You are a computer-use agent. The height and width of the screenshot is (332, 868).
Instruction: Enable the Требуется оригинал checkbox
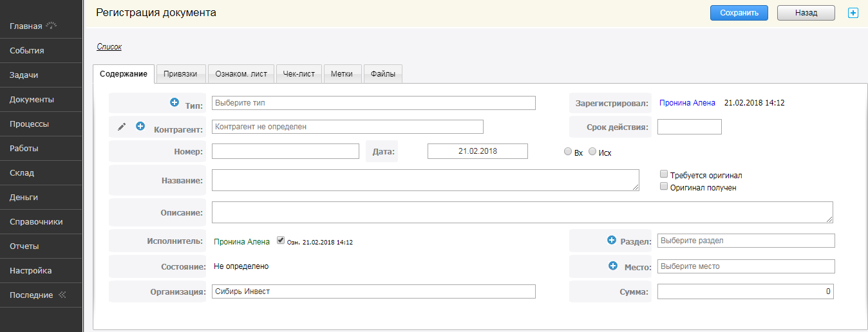pyautogui.click(x=664, y=174)
